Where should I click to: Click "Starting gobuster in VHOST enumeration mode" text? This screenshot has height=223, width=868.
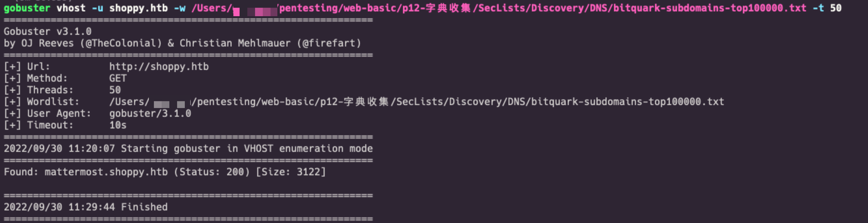pyautogui.click(x=247, y=149)
